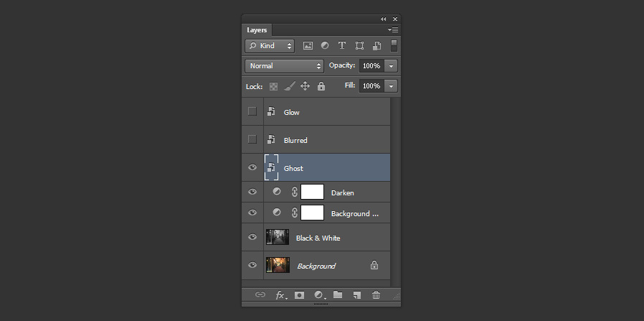Click the Fill value field
The width and height of the screenshot is (644, 321).
pyautogui.click(x=371, y=86)
